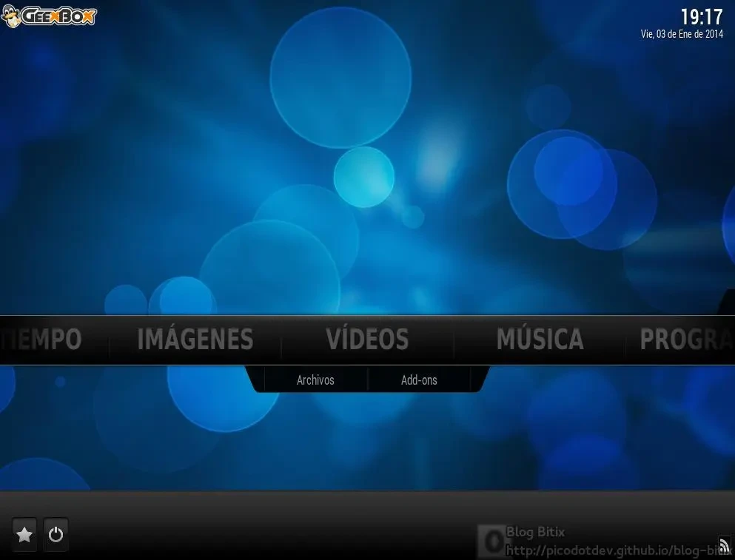Image resolution: width=735 pixels, height=560 pixels.
Task: Click the 19:17 clock display
Action: point(701,17)
